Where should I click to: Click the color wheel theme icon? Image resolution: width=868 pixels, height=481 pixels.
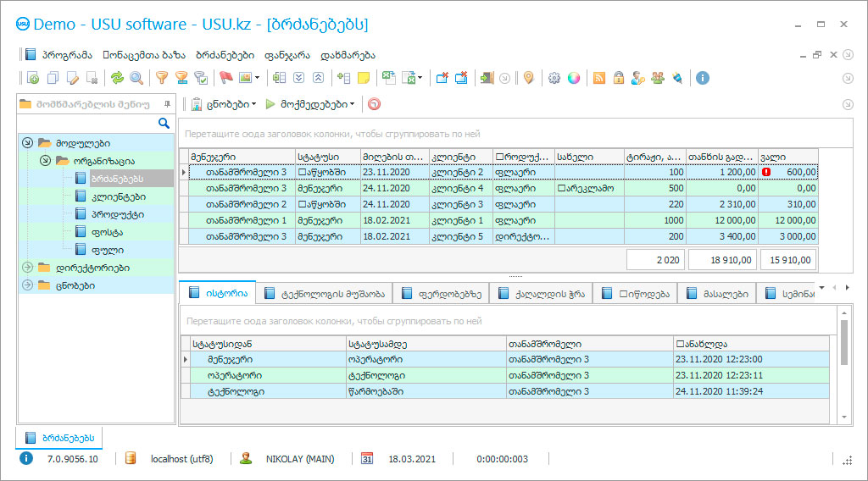pos(574,78)
